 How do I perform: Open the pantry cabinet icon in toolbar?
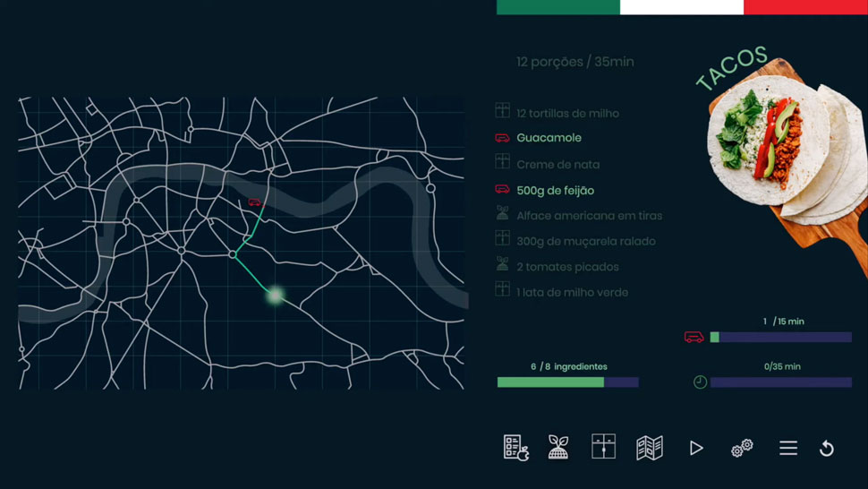click(603, 446)
